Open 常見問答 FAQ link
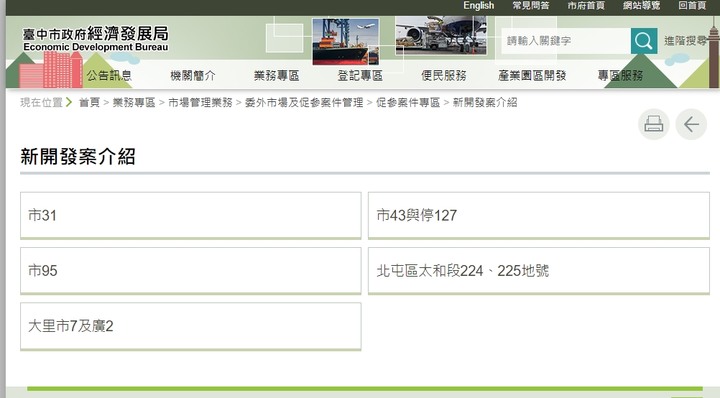Viewport: 720px width, 398px height. click(x=531, y=6)
